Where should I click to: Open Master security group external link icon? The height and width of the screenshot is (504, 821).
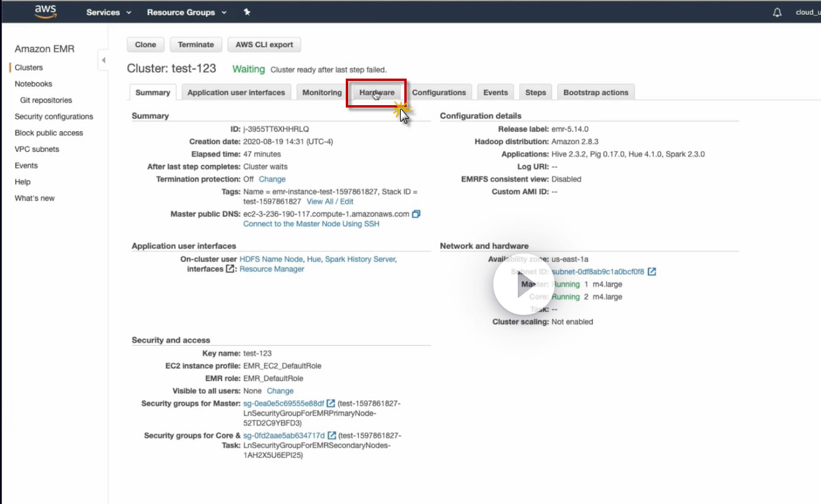pyautogui.click(x=331, y=404)
